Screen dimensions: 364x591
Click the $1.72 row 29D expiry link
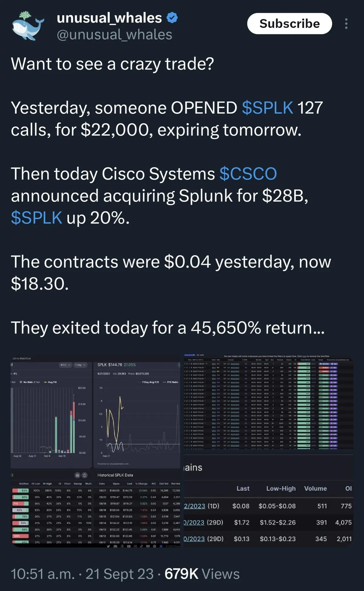(194, 522)
